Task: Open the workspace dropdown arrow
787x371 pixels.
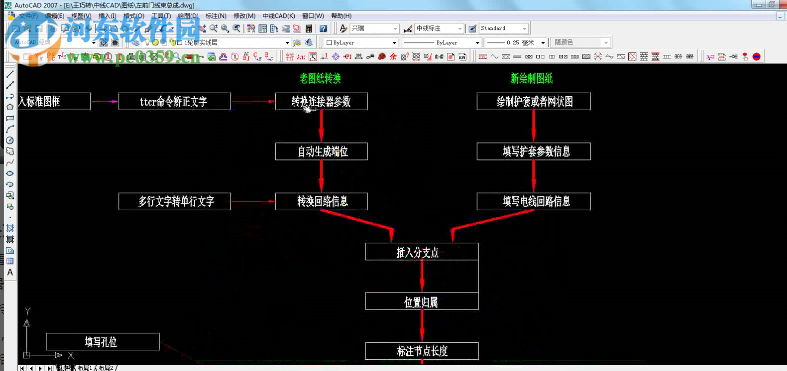Action: coord(94,43)
